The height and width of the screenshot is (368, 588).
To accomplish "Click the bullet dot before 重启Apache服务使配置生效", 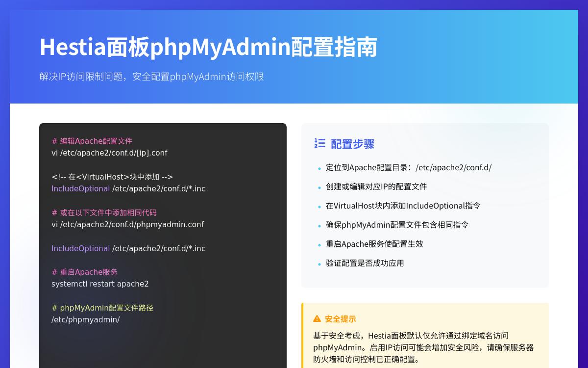I will click(x=319, y=245).
